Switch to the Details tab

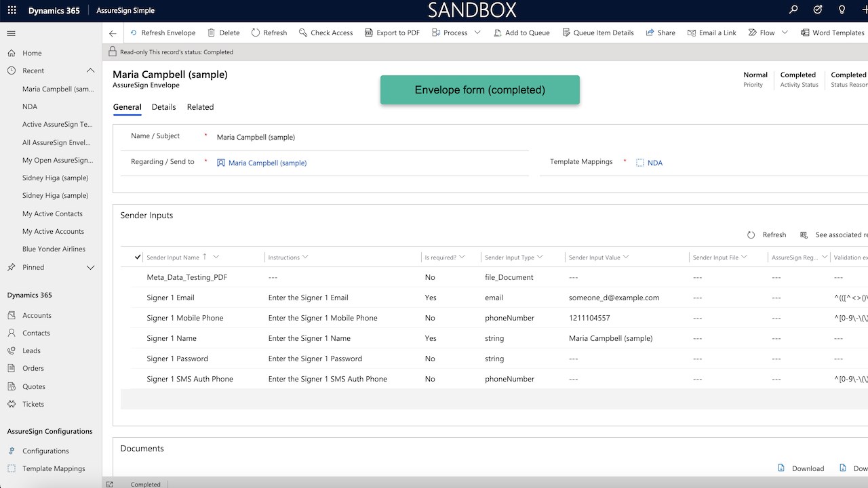coord(163,107)
